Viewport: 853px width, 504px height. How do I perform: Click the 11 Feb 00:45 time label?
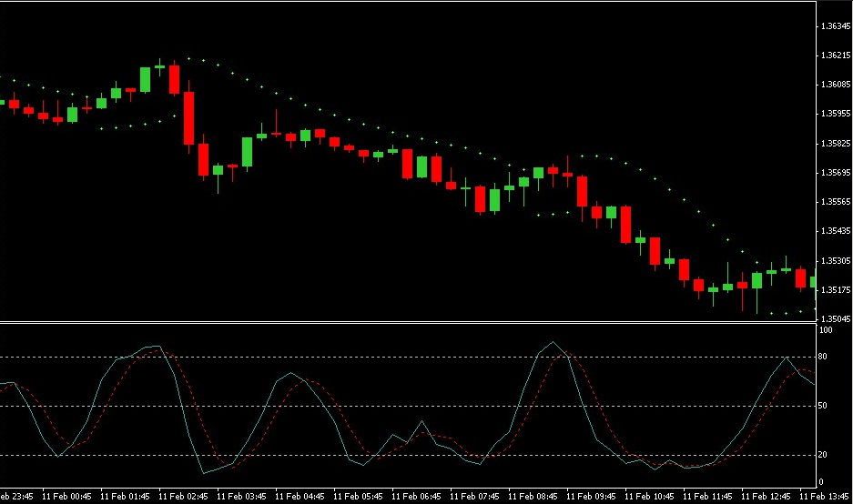[66, 497]
